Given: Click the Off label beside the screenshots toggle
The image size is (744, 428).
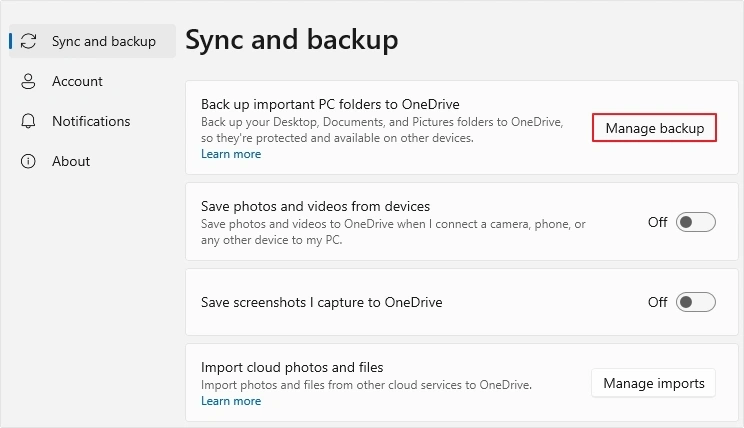Looking at the screenshot, I should pos(658,302).
